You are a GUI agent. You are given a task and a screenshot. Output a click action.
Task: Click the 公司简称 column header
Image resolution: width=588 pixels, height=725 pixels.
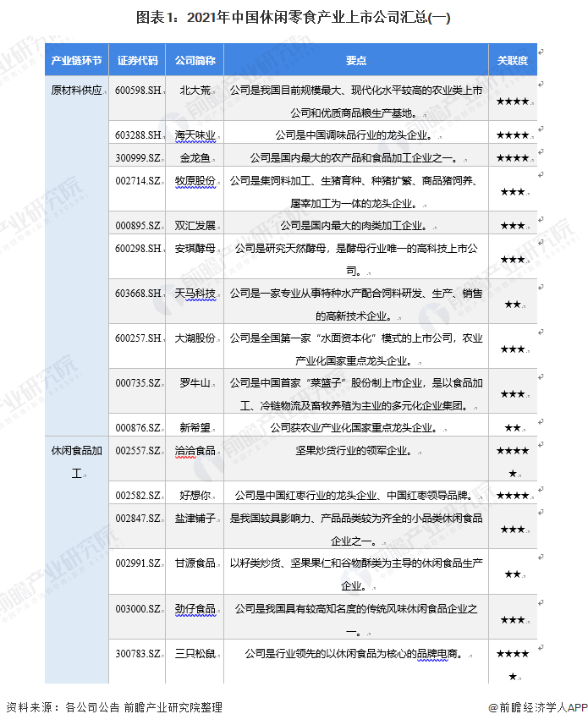[195, 60]
